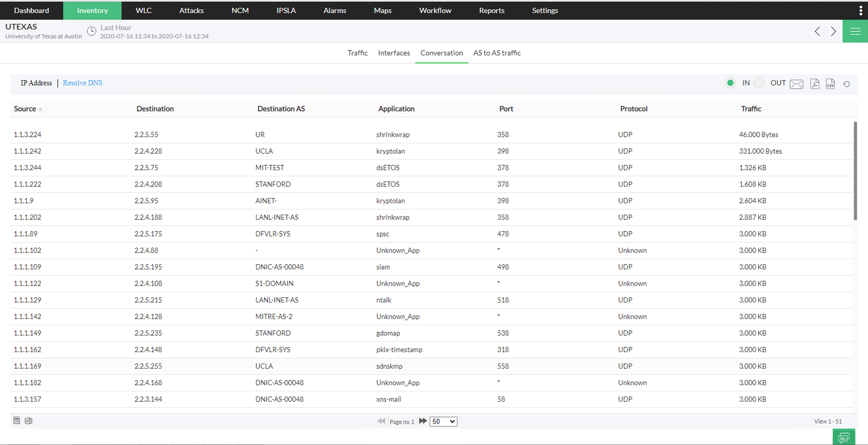Select the IN traffic radio button
Image resolution: width=868 pixels, height=445 pixels.
click(730, 83)
